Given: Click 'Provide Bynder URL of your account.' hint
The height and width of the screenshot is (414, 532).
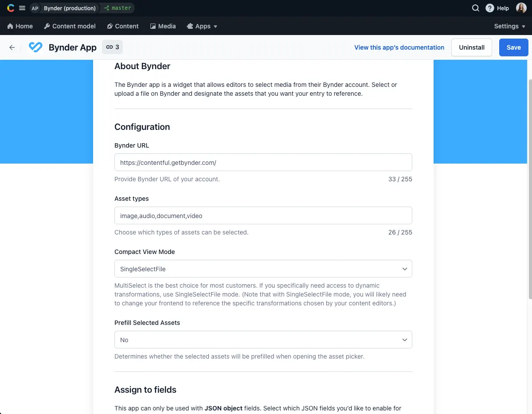Looking at the screenshot, I should pos(167,179).
